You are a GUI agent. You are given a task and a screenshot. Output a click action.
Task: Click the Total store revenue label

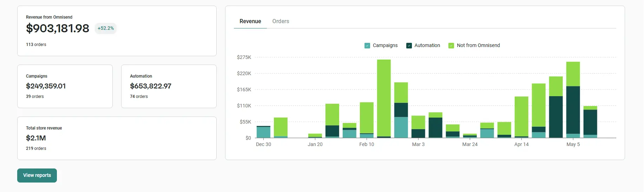pos(44,128)
